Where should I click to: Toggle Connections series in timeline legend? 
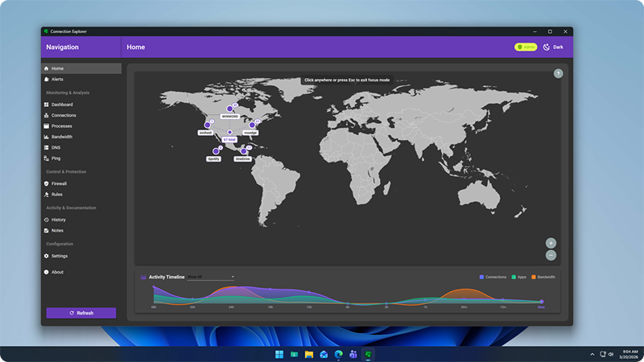point(493,277)
